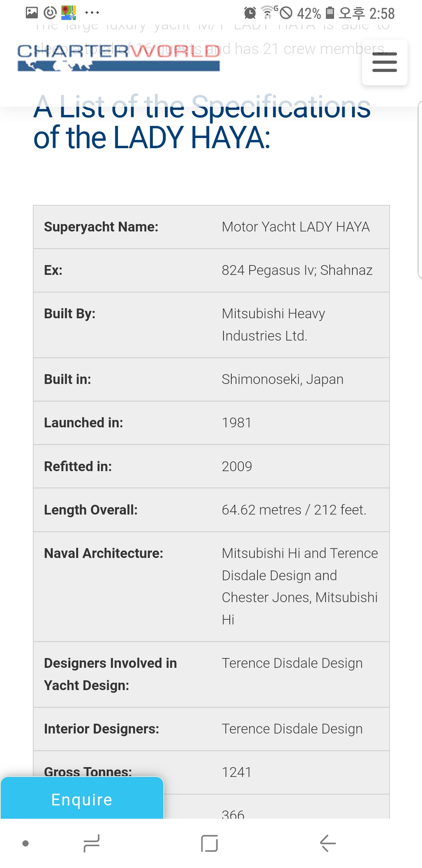Open the CharterWorld logo homepage link
Image resolution: width=422 pixels, height=868 pixels.
118,57
